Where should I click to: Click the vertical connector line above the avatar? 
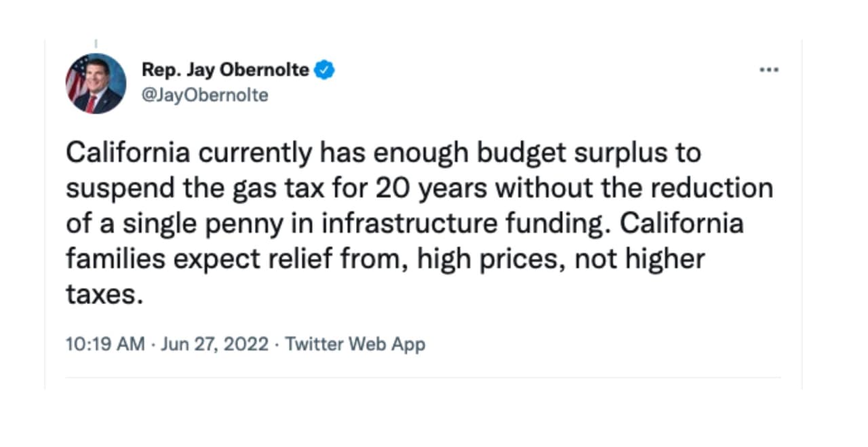coord(97,44)
